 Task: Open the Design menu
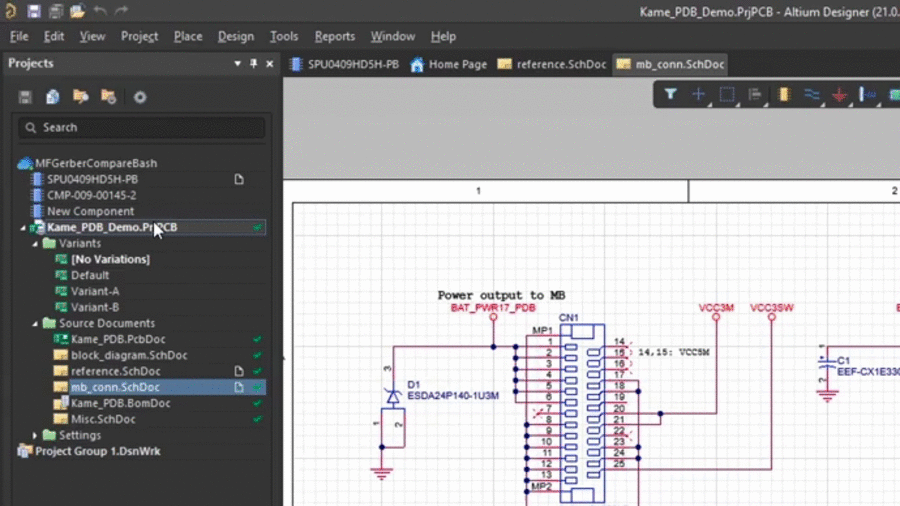point(235,36)
